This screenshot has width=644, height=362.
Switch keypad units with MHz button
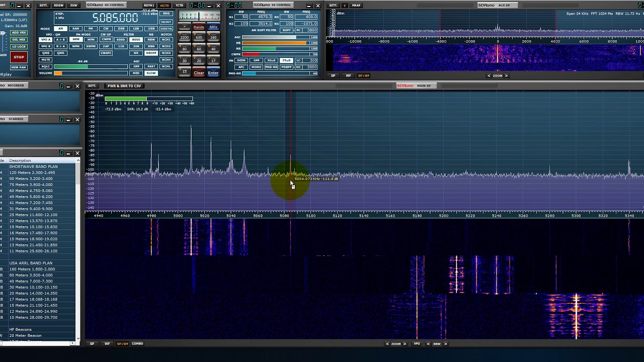213,27
